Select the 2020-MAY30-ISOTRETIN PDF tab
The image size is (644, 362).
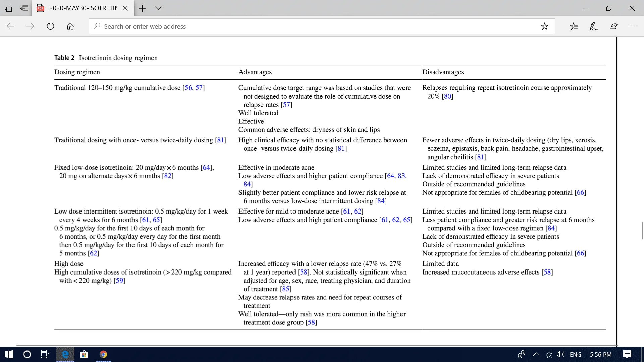click(83, 8)
